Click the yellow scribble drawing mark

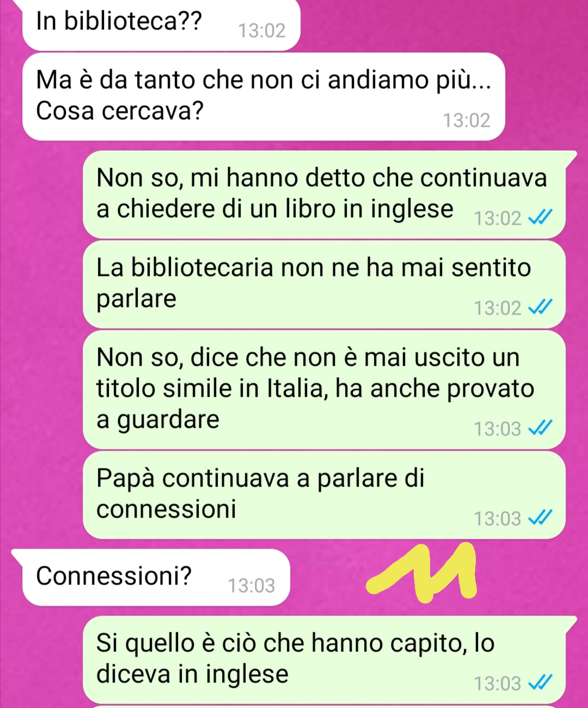pyautogui.click(x=421, y=571)
